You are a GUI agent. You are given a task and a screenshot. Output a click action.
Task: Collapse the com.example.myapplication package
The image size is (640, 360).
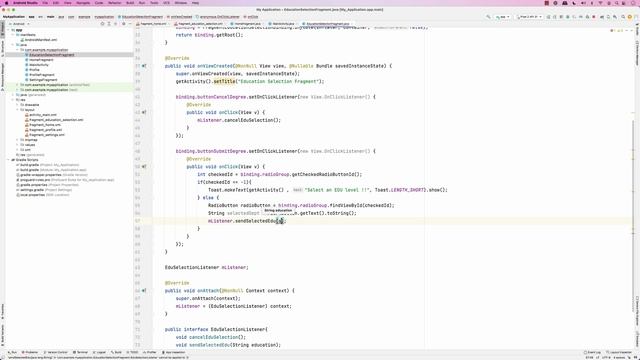tap(18, 50)
